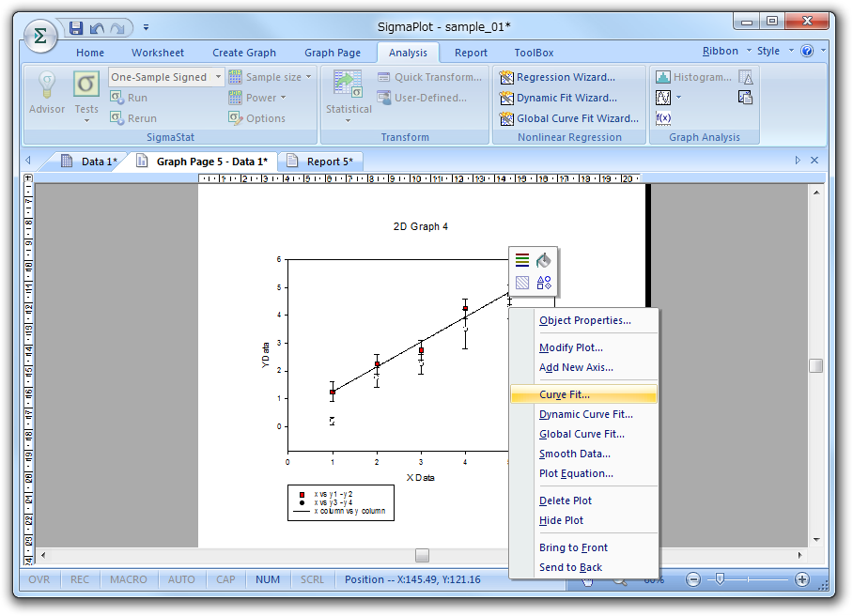Open the One-Sample Signed test combo box
853x616 pixels.
point(166,77)
